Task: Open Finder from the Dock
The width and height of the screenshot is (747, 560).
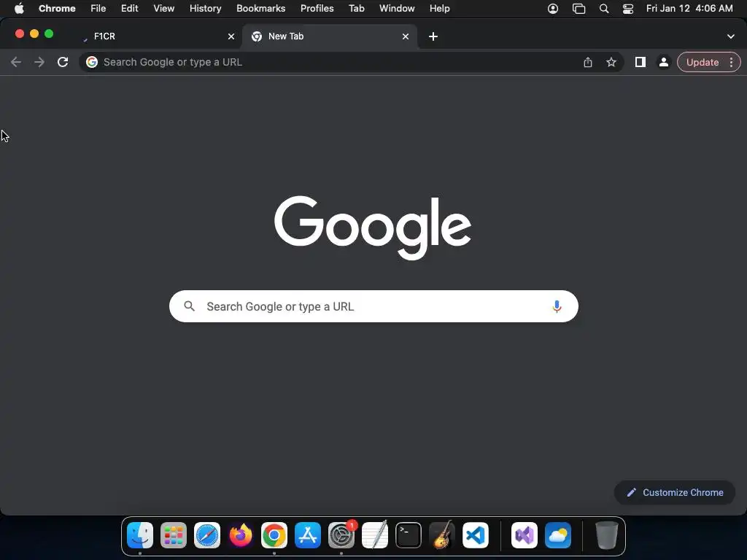Action: (140, 535)
